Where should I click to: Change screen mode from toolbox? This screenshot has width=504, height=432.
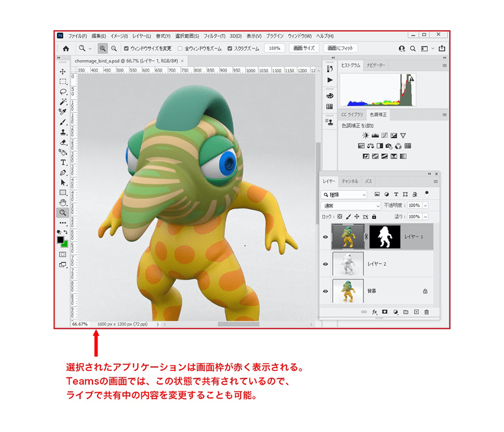63,264
